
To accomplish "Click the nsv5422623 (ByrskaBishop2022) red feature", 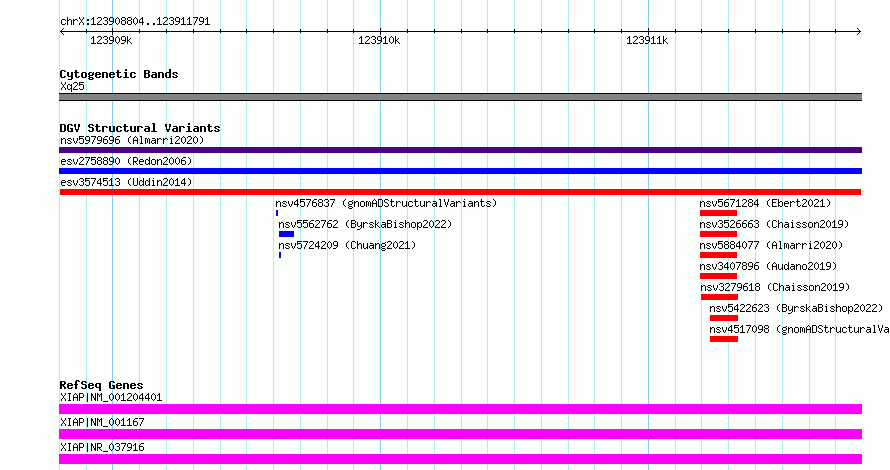I will tap(724, 318).
